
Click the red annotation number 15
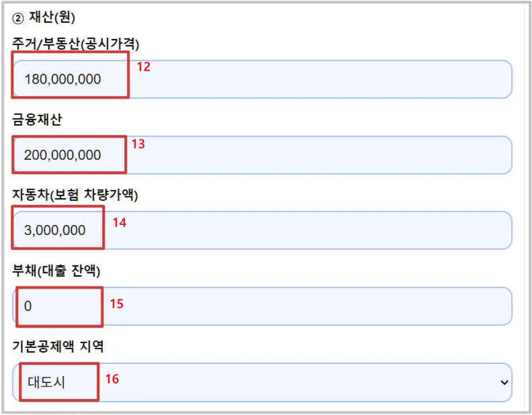(117, 304)
